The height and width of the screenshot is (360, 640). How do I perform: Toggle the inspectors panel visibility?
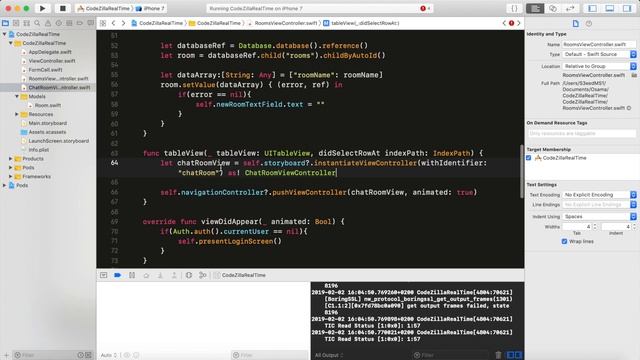[x=627, y=8]
